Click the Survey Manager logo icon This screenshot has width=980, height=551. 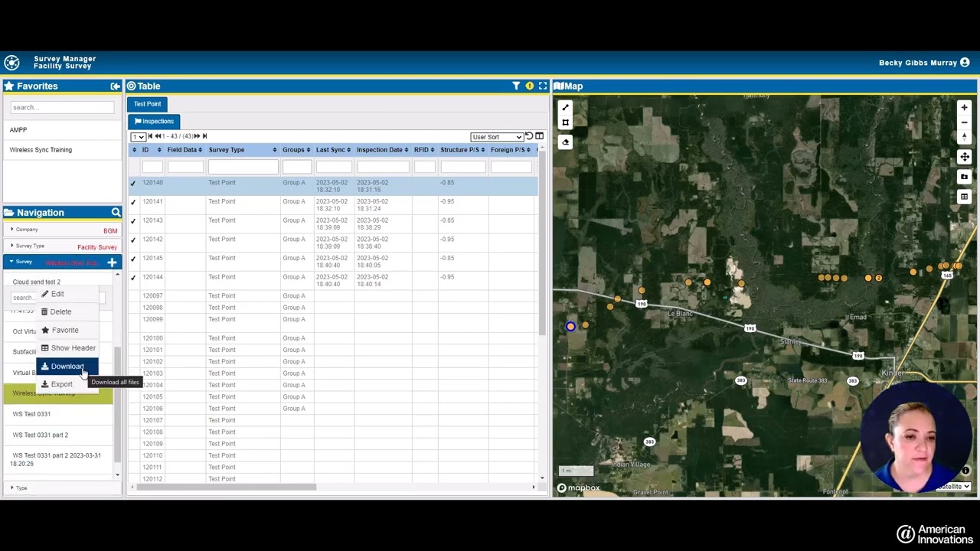tap(11, 63)
